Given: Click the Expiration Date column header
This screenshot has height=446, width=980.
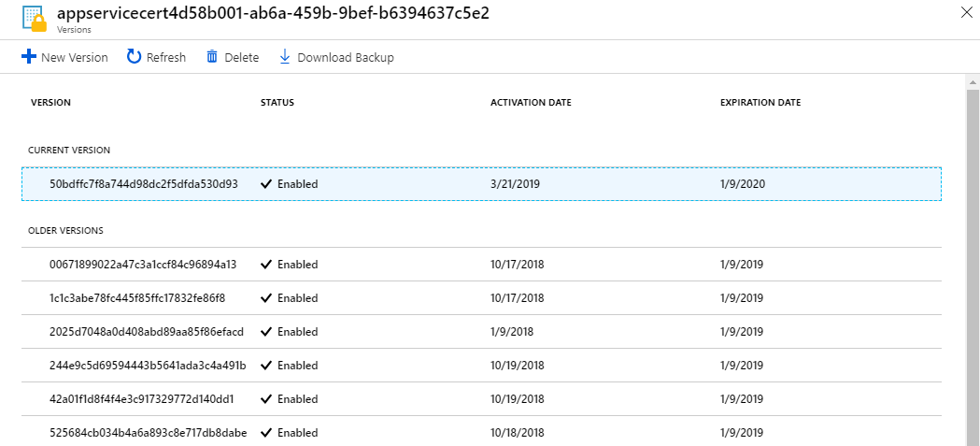Looking at the screenshot, I should [760, 103].
